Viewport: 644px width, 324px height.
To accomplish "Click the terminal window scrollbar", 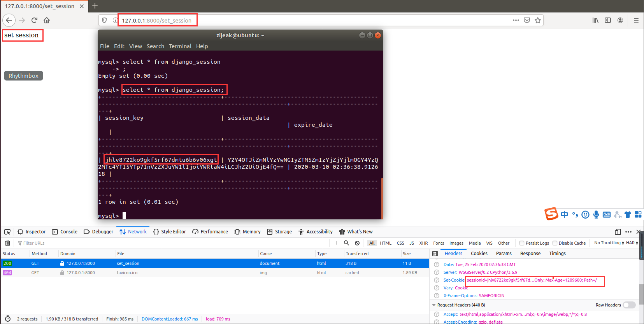I will [382, 198].
